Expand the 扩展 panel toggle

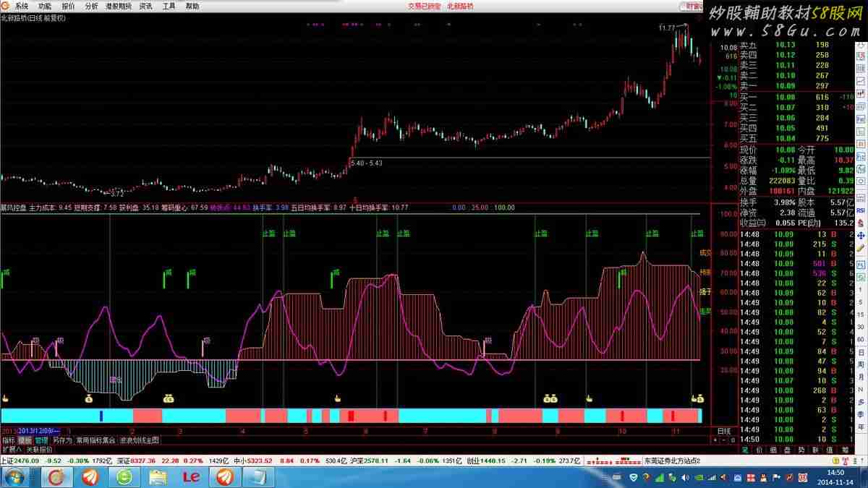click(11, 449)
